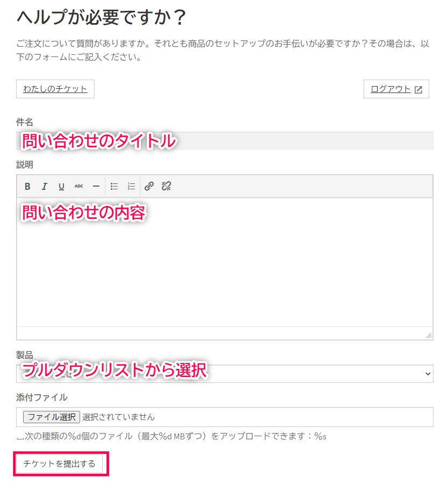Insert bulleted list in description
The image size is (448, 484).
[114, 187]
